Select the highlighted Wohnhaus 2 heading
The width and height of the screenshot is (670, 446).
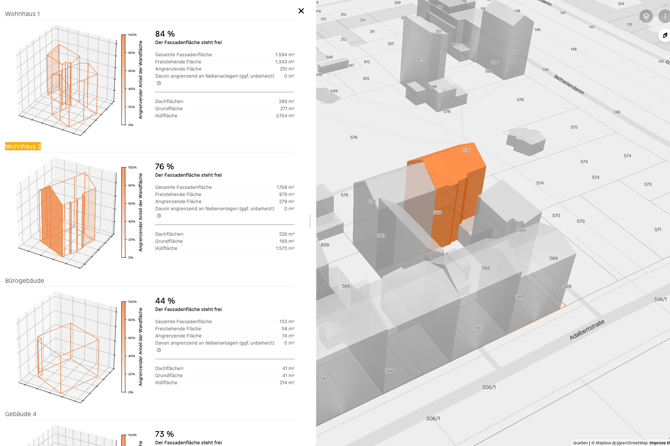click(23, 146)
